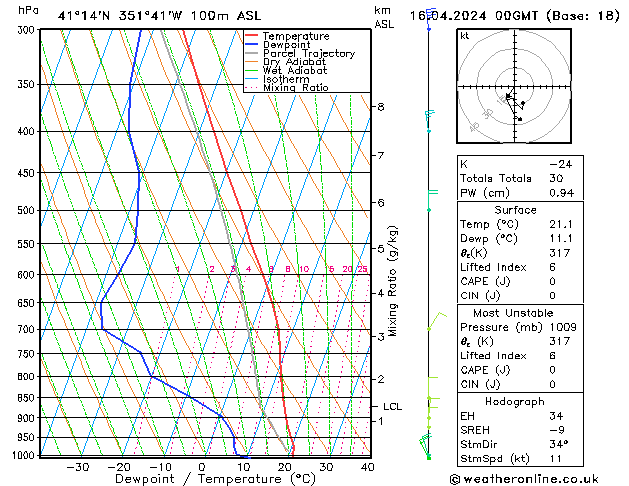629x486 pixels.
Task: Click the wind barb at 400 hPa level
Action: 430,121
